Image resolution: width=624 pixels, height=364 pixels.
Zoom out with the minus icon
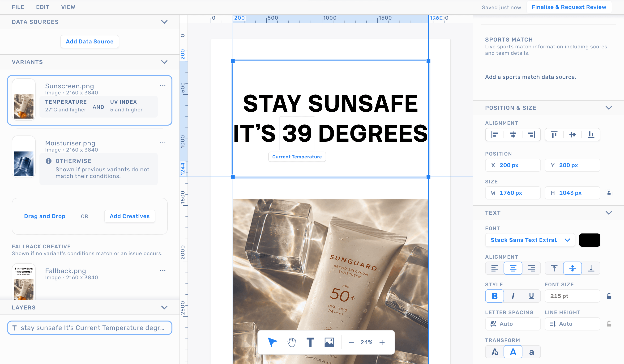(x=351, y=342)
